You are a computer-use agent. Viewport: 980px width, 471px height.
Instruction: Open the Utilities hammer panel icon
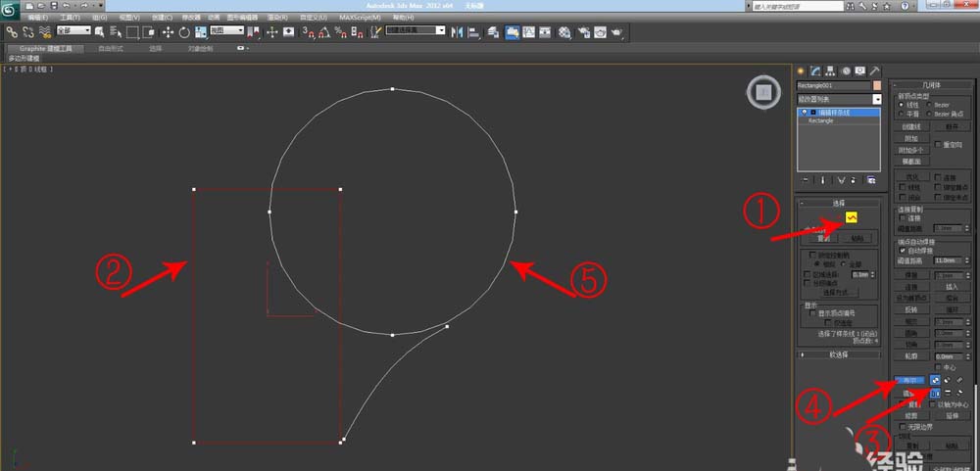(873, 71)
